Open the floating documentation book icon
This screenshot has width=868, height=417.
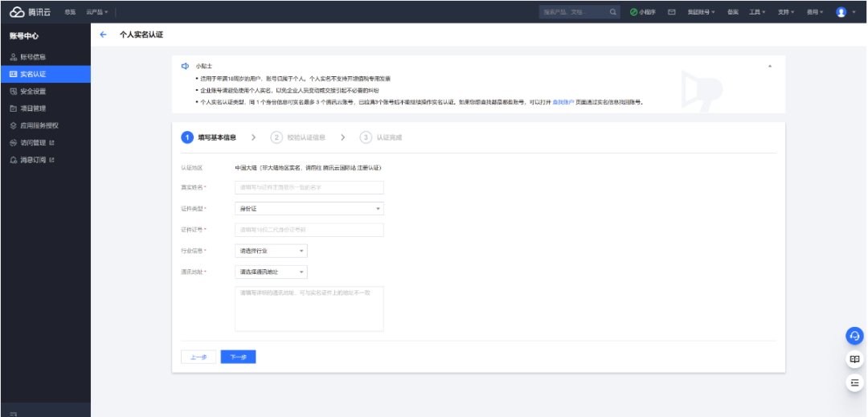tap(855, 359)
